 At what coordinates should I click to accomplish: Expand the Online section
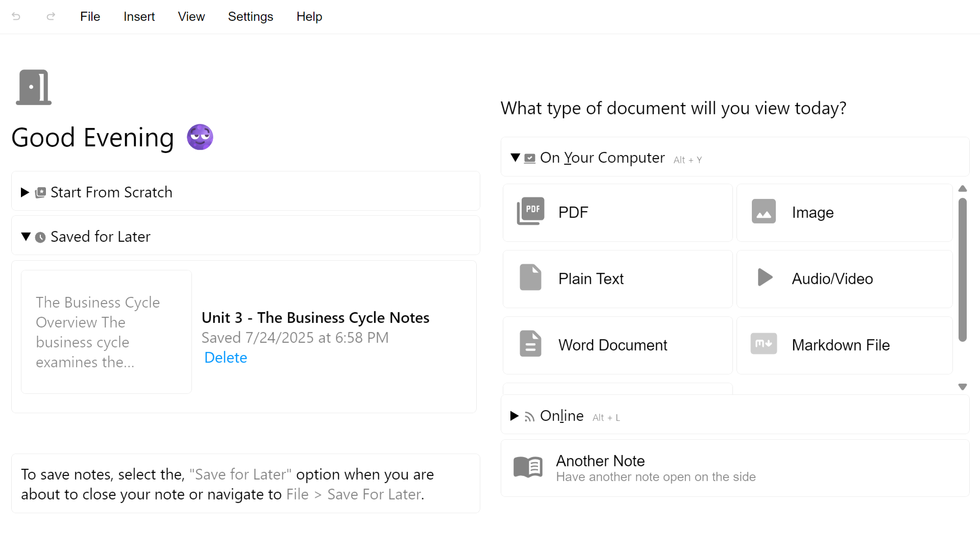[x=514, y=416]
